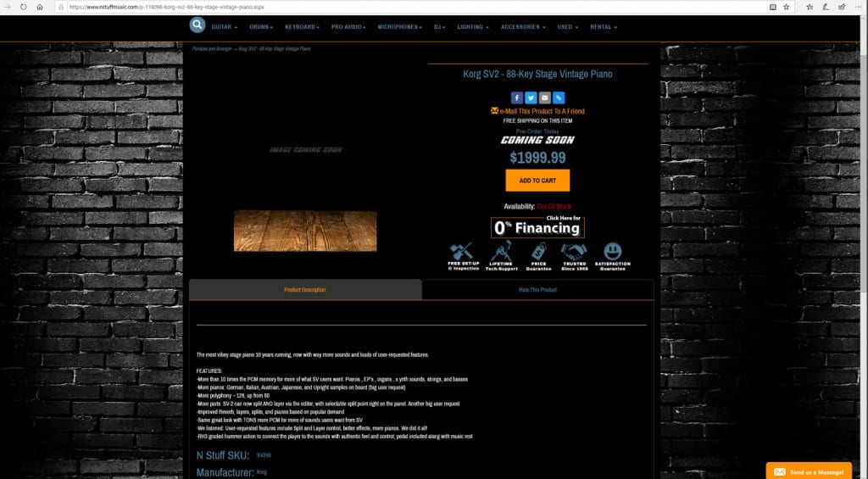Viewport: 868px width, 479px height.
Task: Expand the Lighting menu
Action: 473,26
